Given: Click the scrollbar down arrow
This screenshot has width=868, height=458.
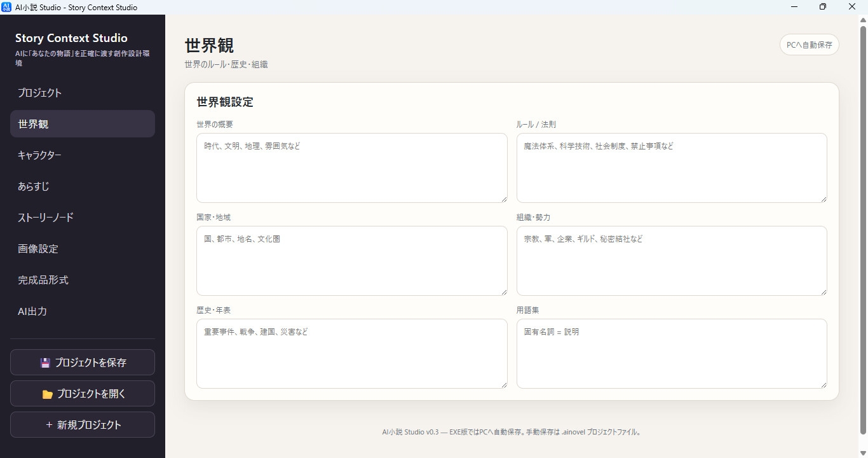Looking at the screenshot, I should click(x=863, y=453).
